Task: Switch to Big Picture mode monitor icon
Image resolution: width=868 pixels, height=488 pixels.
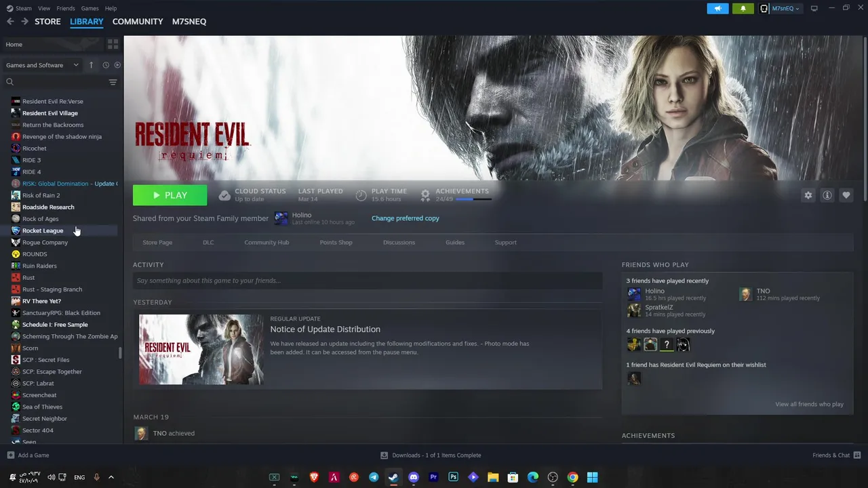Action: click(814, 8)
